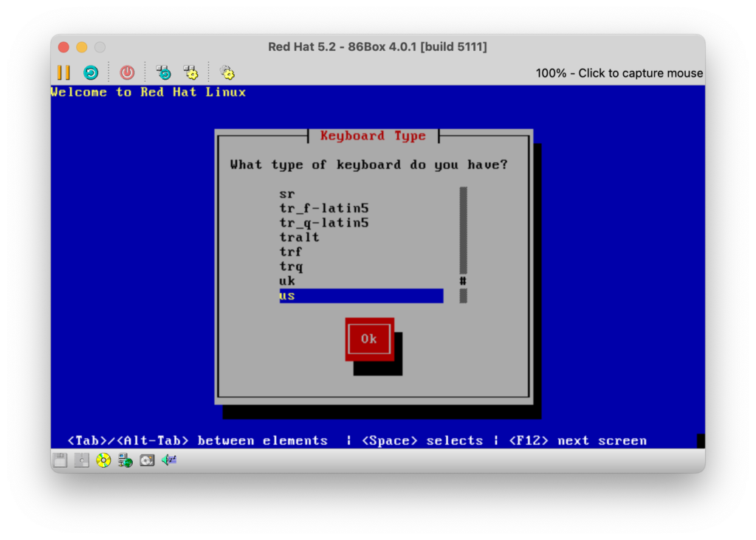The image size is (756, 540).
Task: Open 86Box settings gear icon
Action: tap(227, 73)
